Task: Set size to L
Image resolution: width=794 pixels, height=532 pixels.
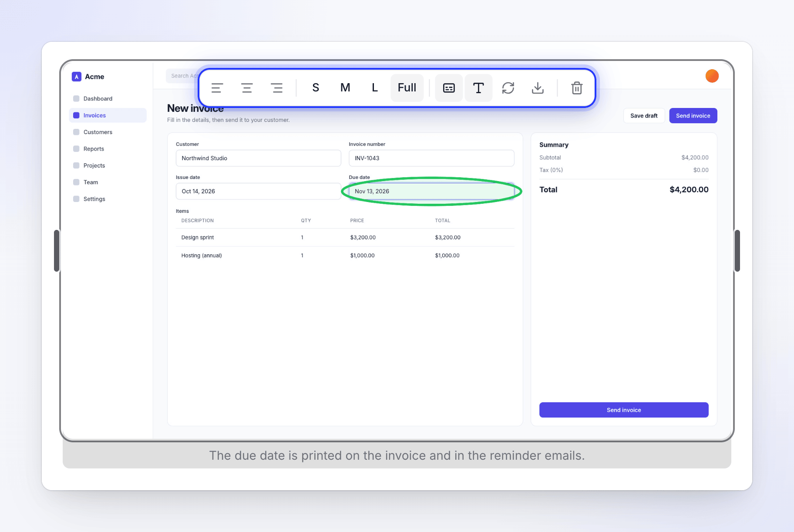Action: [x=375, y=88]
